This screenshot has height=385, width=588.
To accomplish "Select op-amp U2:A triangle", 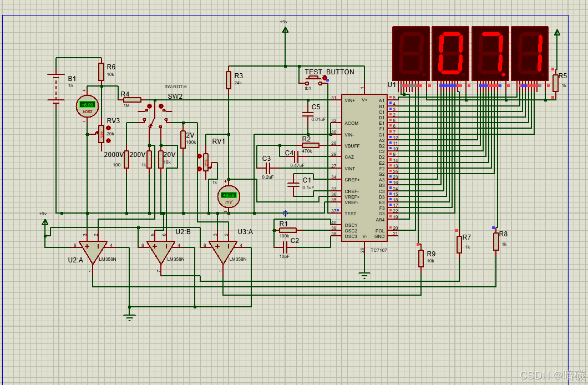I will pyautogui.click(x=93, y=252).
